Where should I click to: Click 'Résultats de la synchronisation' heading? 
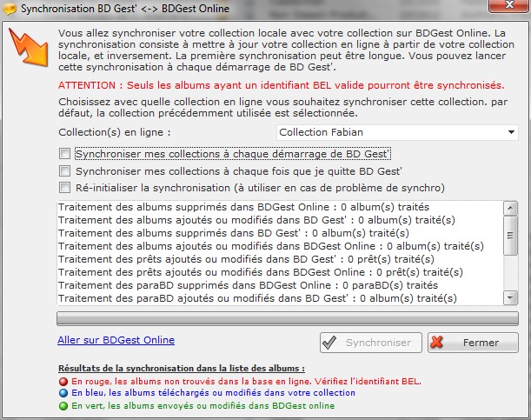tap(182, 368)
